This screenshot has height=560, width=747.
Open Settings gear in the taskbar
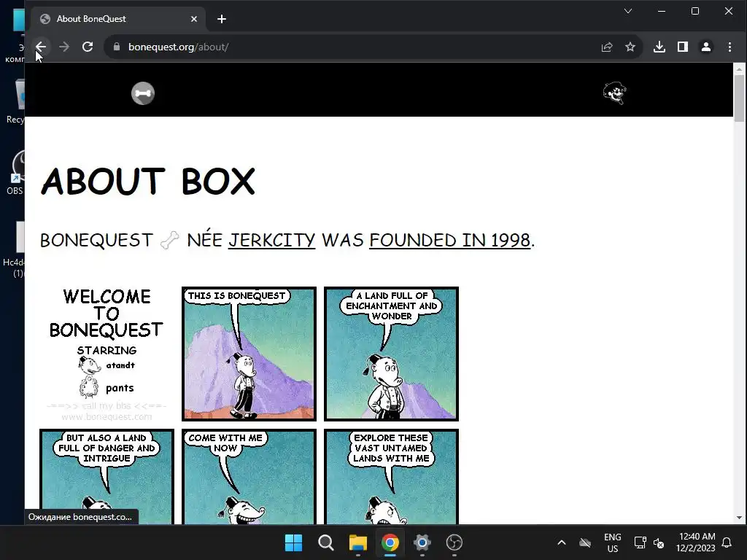pos(422,542)
